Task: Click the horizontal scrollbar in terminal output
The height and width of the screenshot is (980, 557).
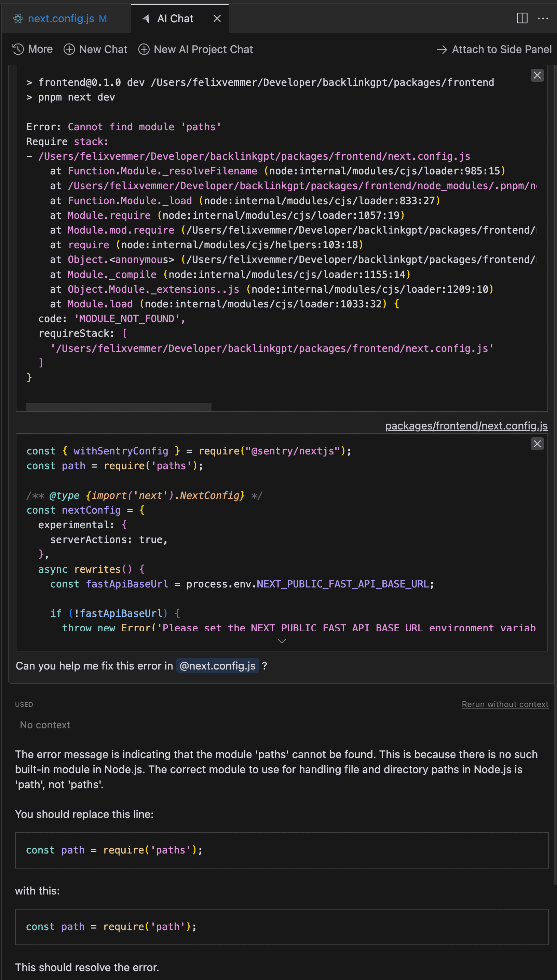Action: point(119,407)
